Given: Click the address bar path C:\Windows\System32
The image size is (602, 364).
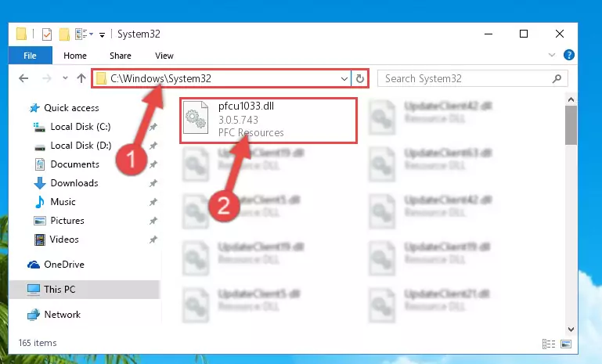Looking at the screenshot, I should [x=160, y=79].
